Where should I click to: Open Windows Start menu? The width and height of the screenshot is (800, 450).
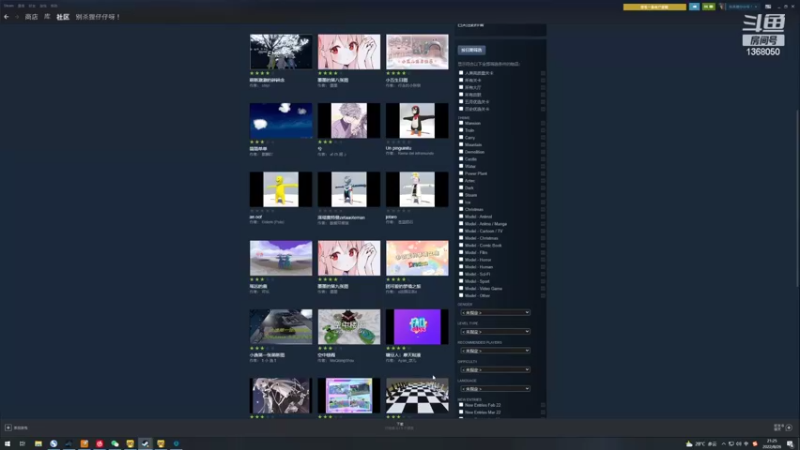tap(7, 444)
